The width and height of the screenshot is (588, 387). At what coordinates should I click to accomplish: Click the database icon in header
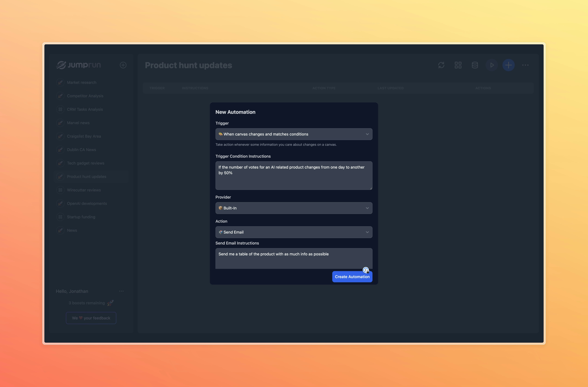pyautogui.click(x=475, y=65)
